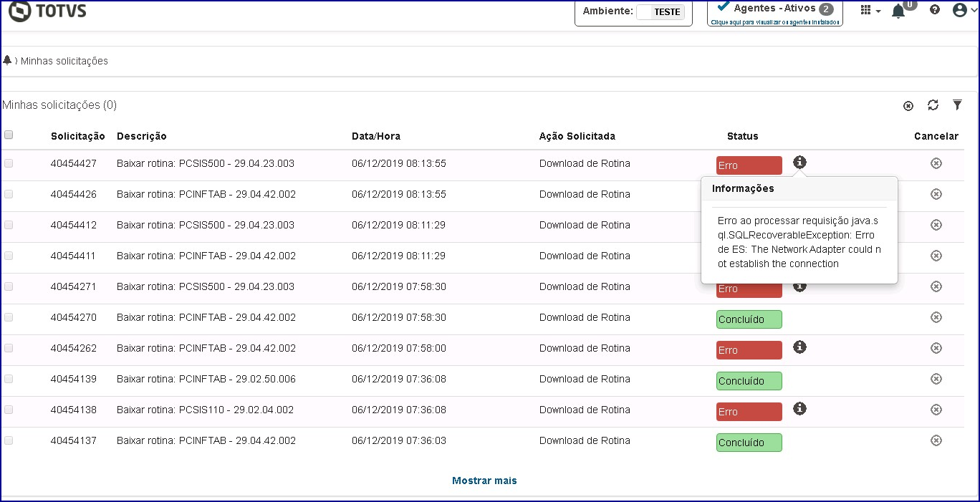This screenshot has width=980, height=502.
Task: Cancel request 40454138
Action: (936, 410)
